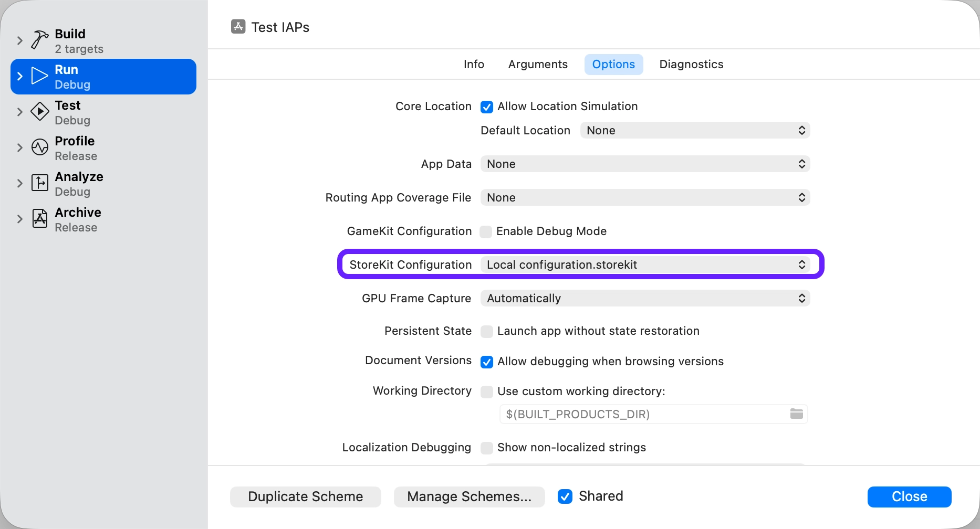Expand the Build action disclosure arrow
980x529 pixels.
point(20,40)
